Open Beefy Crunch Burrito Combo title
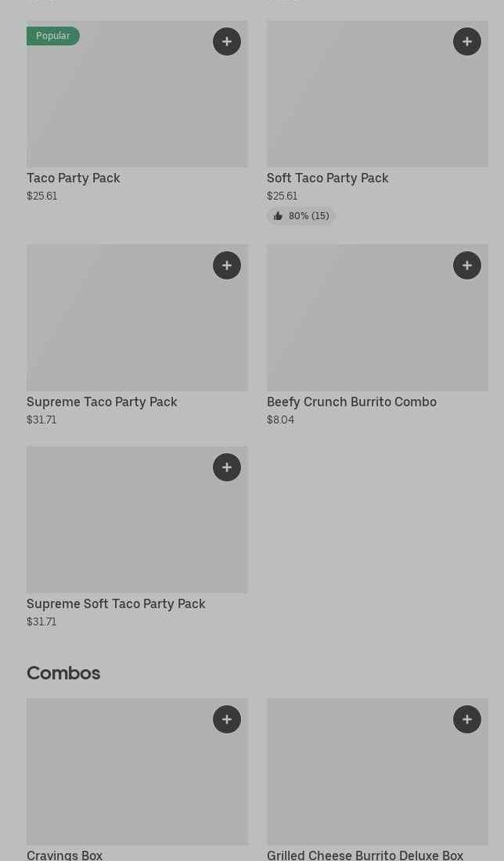Screen dimensions: 504x861 pos(351,402)
